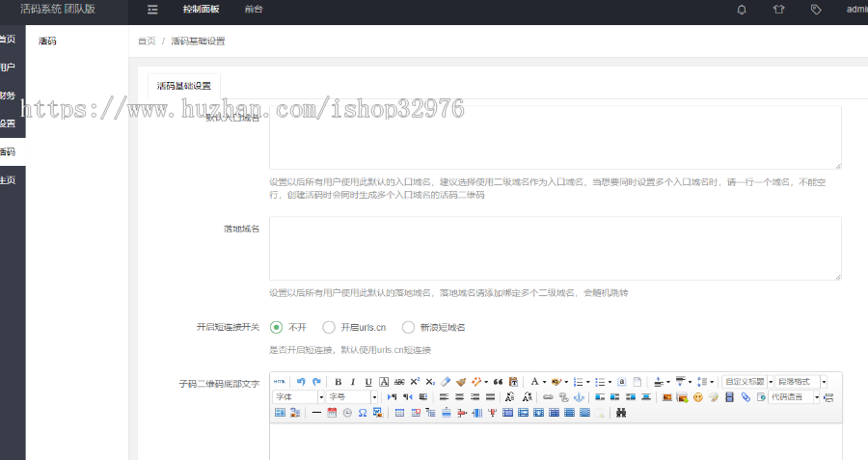Screen dimensions: 868x460
Task: Click the tag icon in header
Action: tap(816, 10)
